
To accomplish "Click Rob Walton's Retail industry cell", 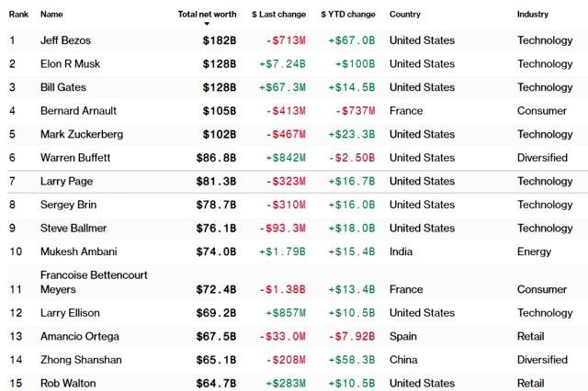I will (530, 383).
